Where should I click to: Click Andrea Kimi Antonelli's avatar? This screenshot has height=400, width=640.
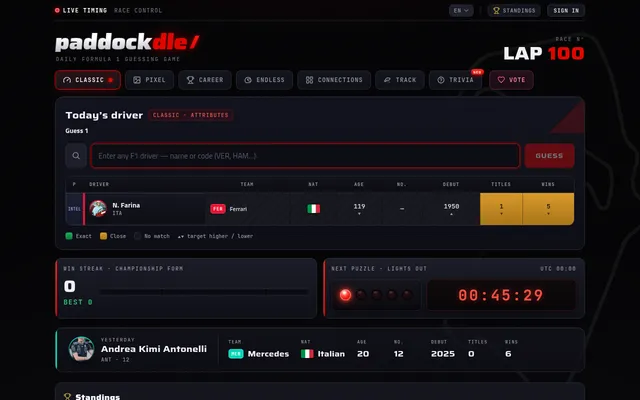pyautogui.click(x=81, y=349)
